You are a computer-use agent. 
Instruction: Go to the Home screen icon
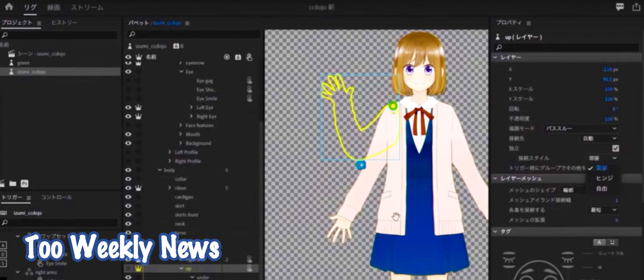9,7
